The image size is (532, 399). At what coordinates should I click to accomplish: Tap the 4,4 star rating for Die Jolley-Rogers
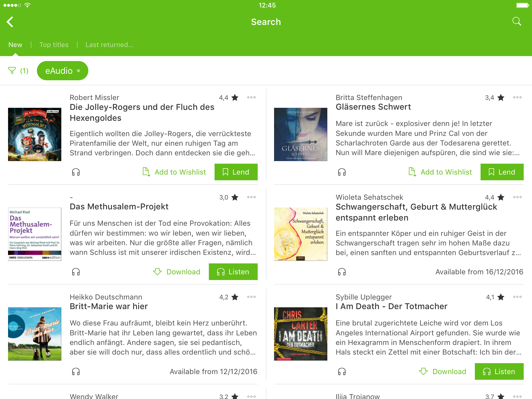(x=229, y=98)
